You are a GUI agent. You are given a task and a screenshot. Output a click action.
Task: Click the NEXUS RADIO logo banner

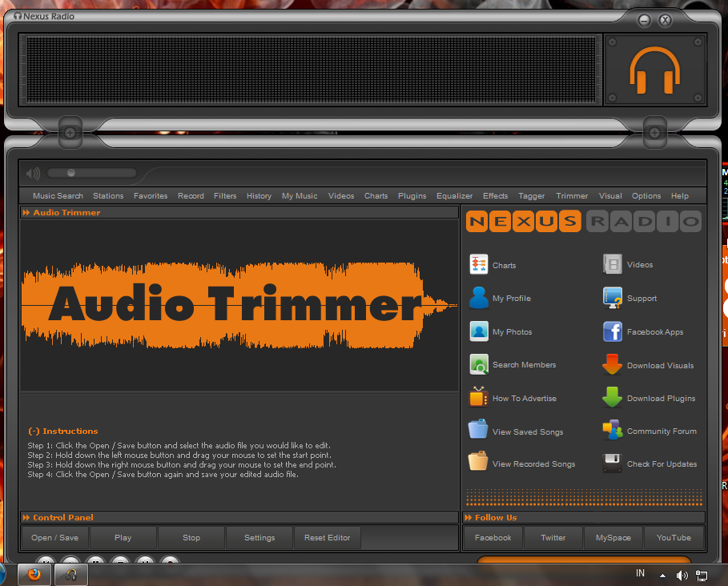[584, 221]
